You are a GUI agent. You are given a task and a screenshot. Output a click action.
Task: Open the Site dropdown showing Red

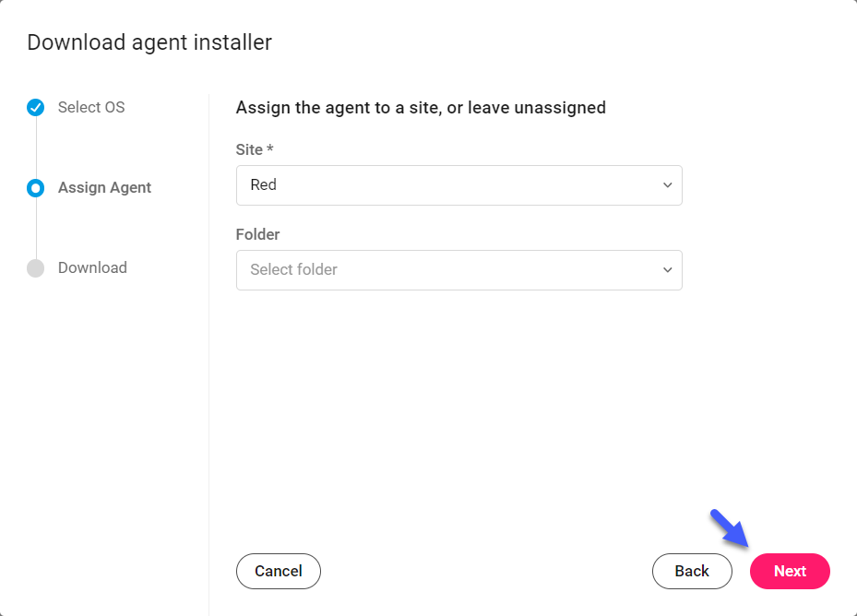coord(458,184)
